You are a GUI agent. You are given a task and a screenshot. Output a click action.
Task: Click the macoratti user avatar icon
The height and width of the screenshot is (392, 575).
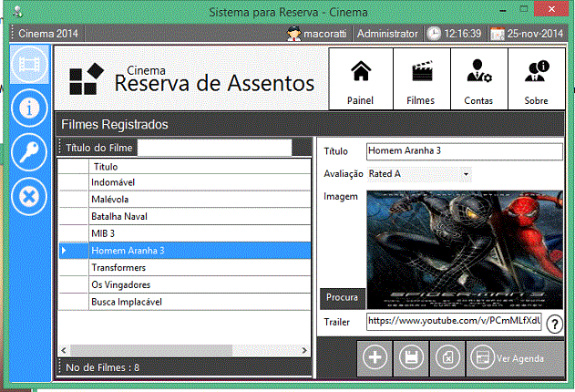click(293, 34)
